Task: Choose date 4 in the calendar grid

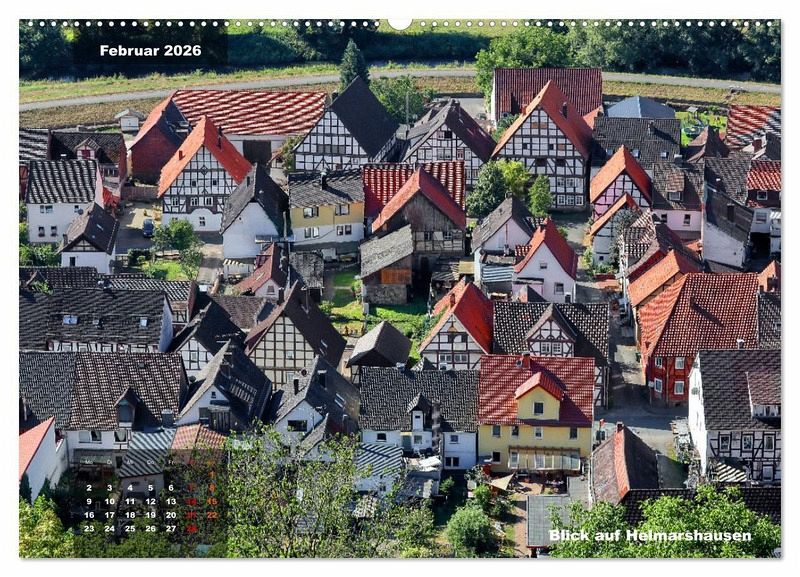Action: point(130,488)
